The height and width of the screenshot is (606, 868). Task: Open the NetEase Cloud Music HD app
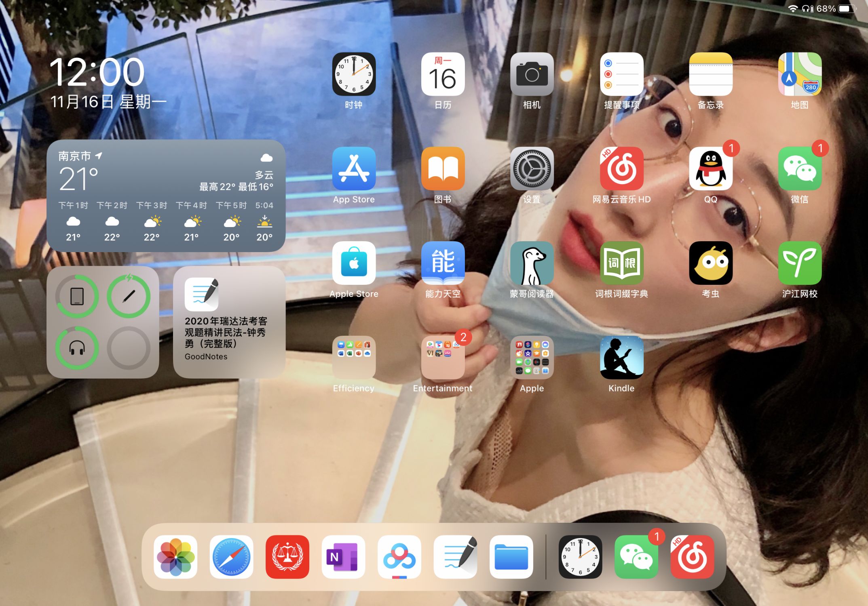pyautogui.click(x=621, y=169)
